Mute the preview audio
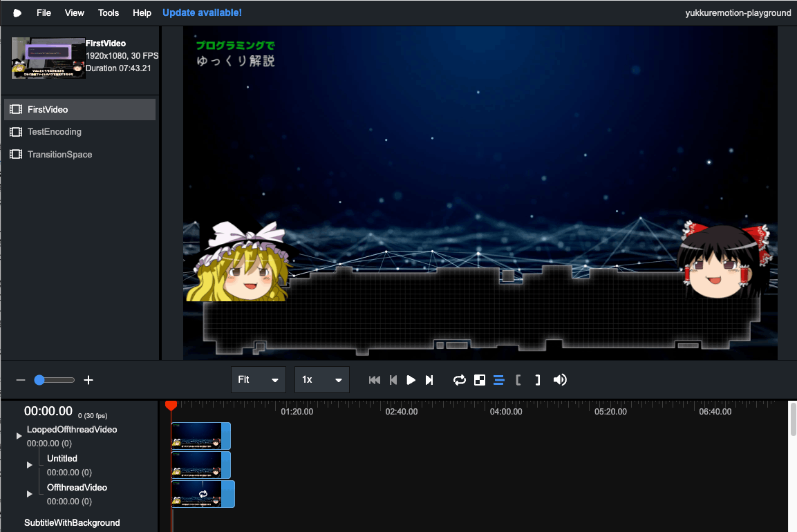Image resolution: width=797 pixels, height=532 pixels. [560, 380]
